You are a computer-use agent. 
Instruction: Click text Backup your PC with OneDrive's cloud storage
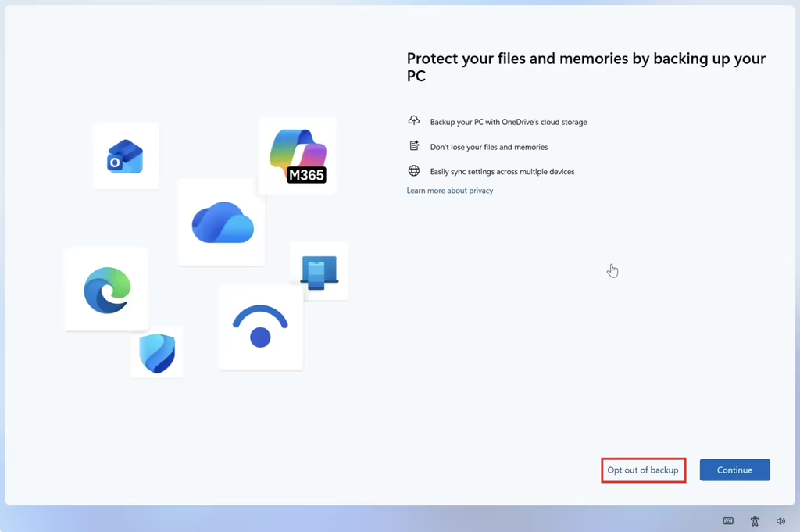point(508,122)
